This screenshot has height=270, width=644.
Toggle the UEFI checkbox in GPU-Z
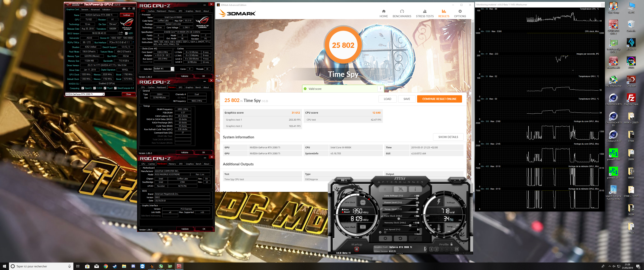pos(126,33)
